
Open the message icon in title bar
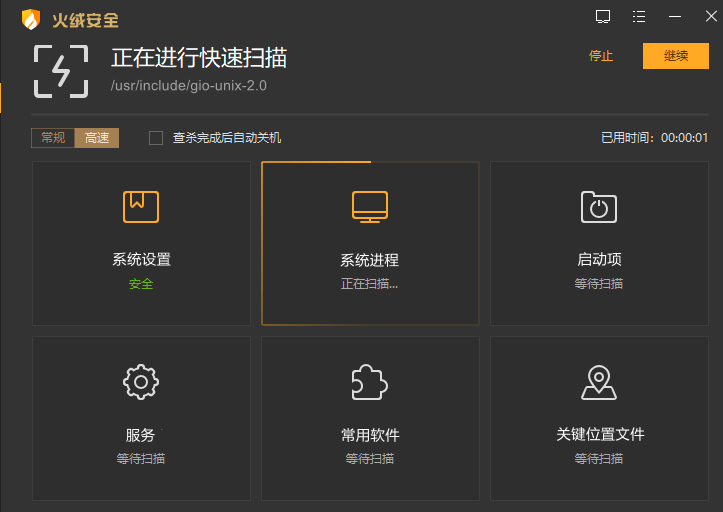click(x=603, y=16)
